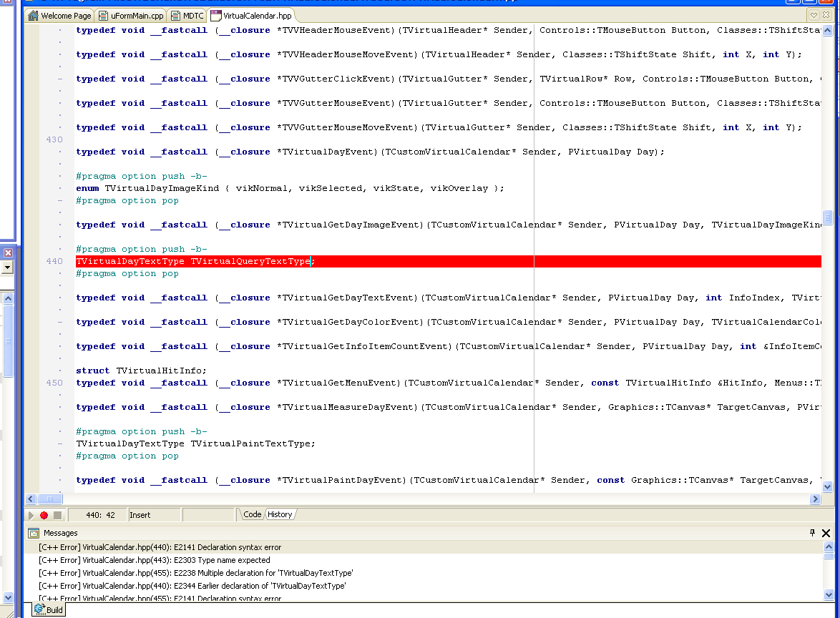
Task: Open the uFormMain.cpp tab
Action: click(131, 15)
